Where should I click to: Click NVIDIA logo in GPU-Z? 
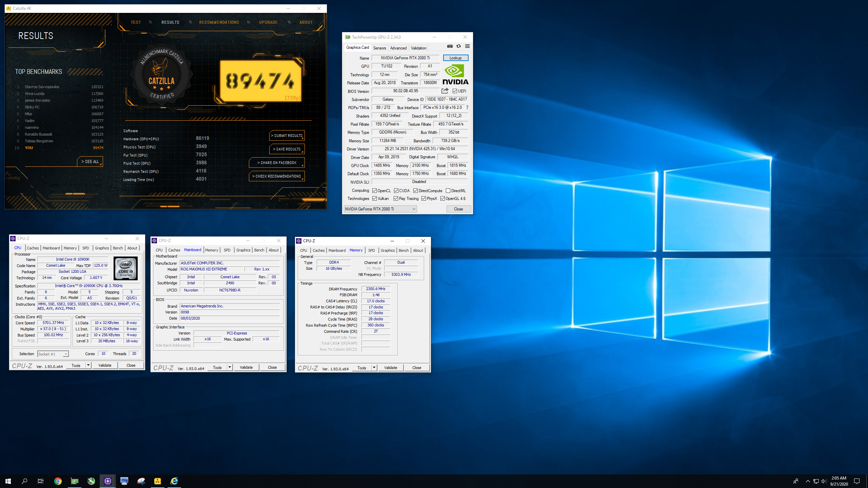(x=455, y=74)
